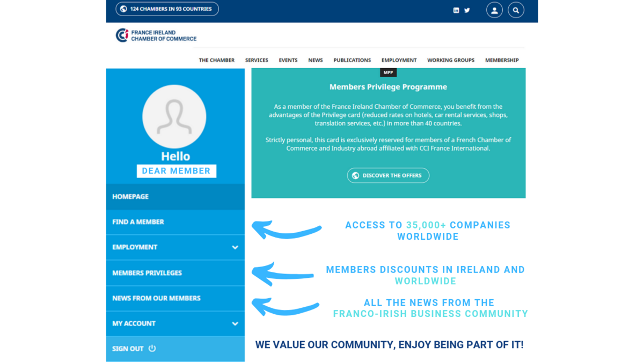The image size is (644, 362).
Task: Open the user account icon
Action: tap(494, 10)
